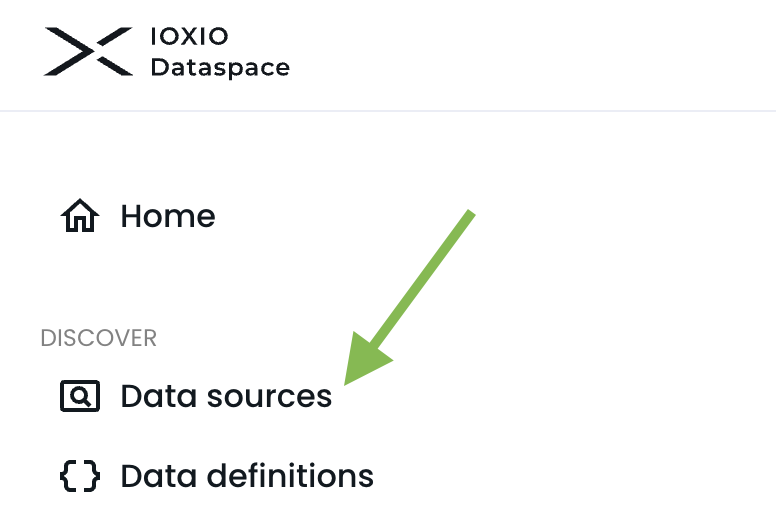Viewport: 776px width, 528px height.
Task: Click the curly braces Data definitions icon
Action: [80, 476]
